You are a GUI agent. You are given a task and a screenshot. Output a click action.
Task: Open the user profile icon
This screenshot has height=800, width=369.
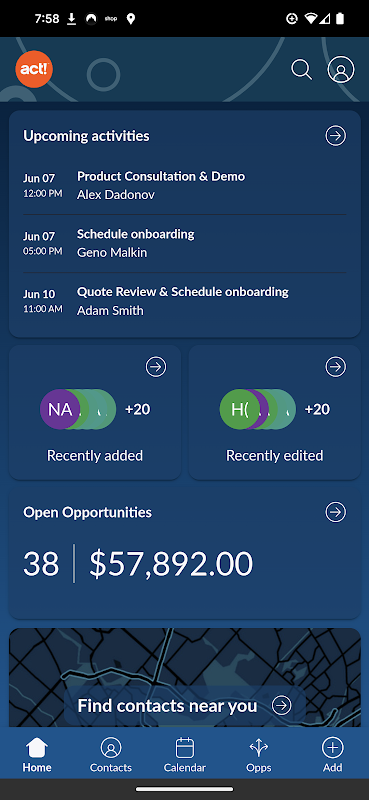point(341,69)
